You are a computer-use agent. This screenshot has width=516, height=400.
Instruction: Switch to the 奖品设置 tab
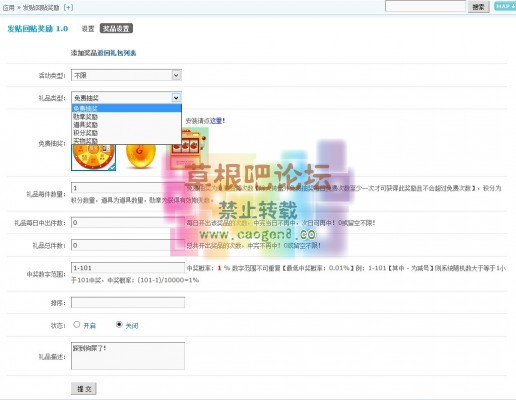(116, 29)
